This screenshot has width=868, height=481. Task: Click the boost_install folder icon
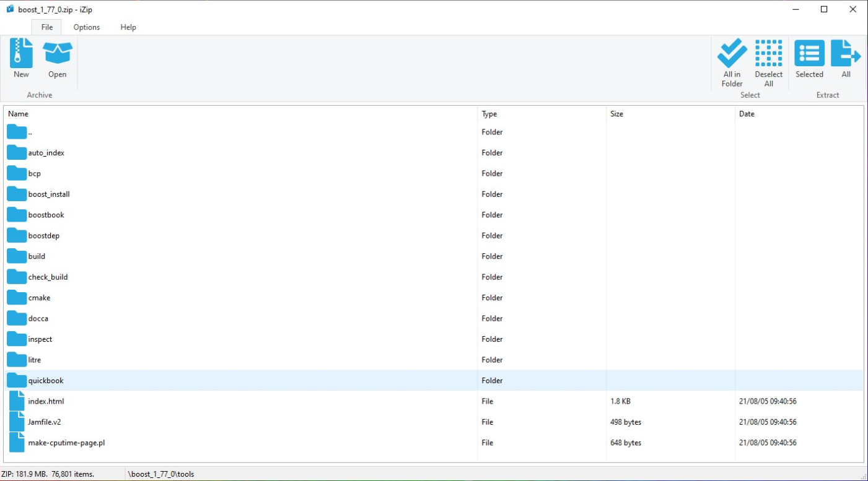17,194
